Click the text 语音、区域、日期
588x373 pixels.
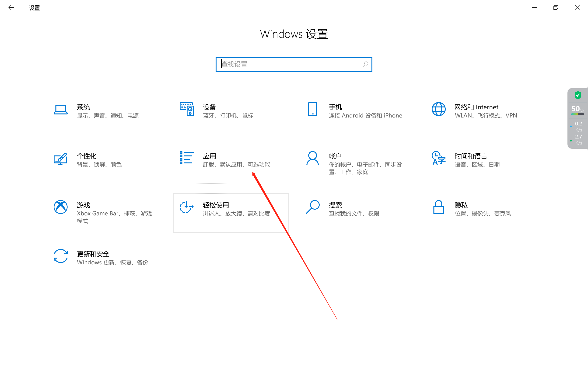[477, 165]
